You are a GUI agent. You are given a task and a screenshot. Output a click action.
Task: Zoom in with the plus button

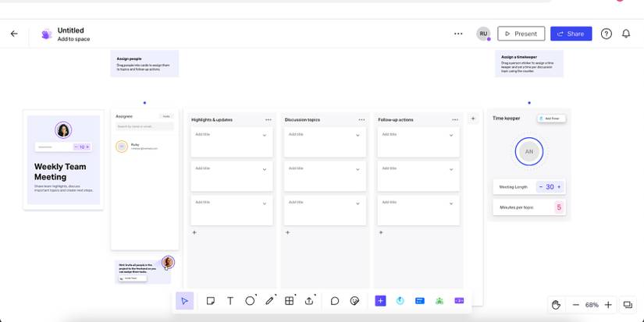coord(608,305)
